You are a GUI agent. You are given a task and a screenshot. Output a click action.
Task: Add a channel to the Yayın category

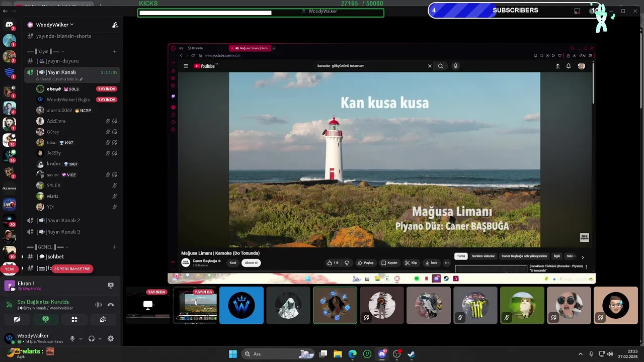point(115,51)
